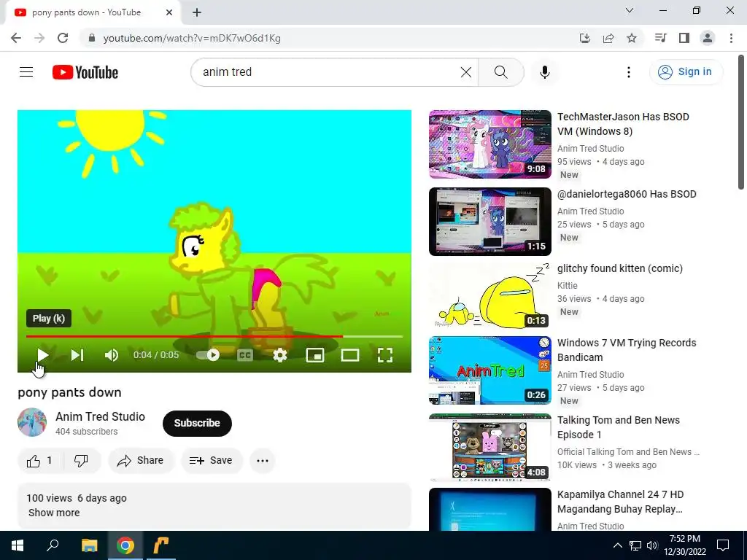The width and height of the screenshot is (747, 560).
Task: Click the Sign in button
Action: point(686,72)
